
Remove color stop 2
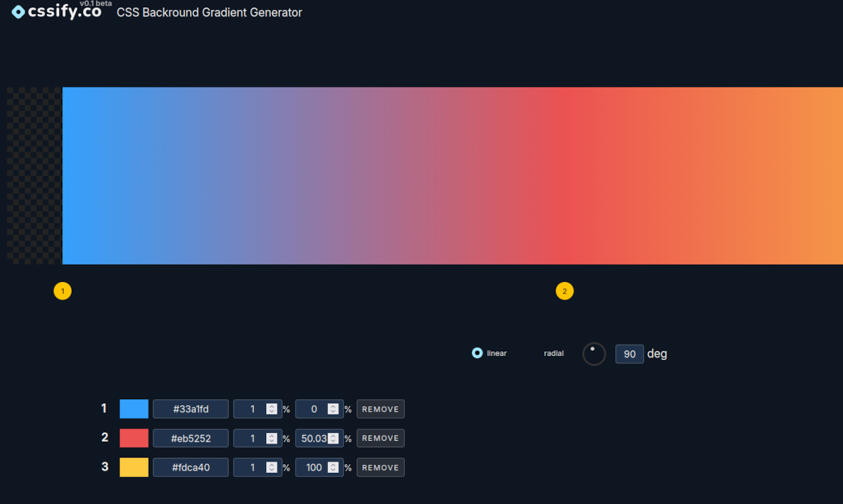point(380,438)
